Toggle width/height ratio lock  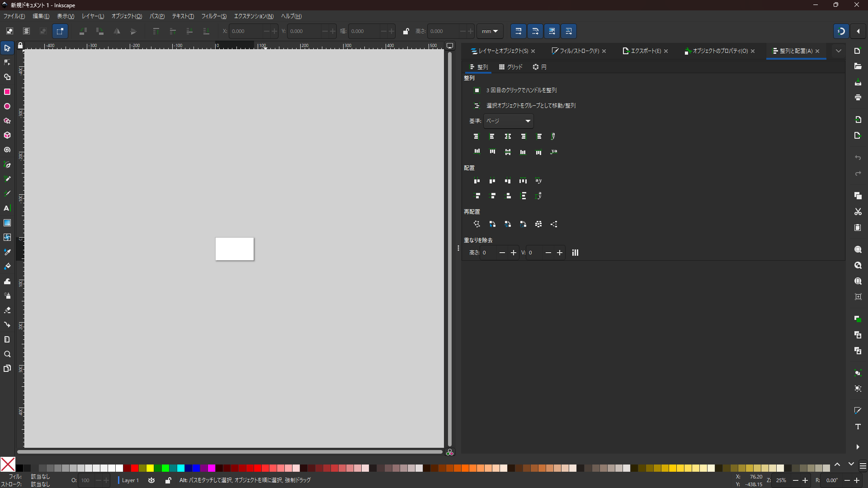point(406,31)
